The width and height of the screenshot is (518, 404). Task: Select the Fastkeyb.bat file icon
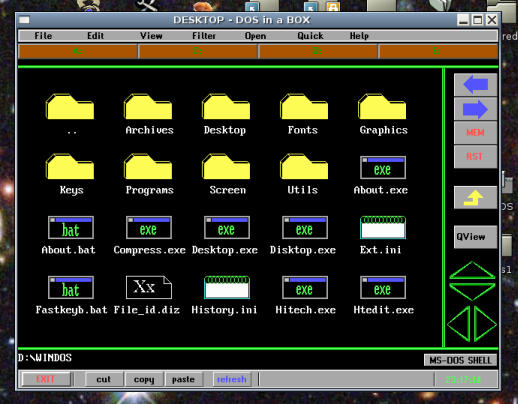coord(71,288)
